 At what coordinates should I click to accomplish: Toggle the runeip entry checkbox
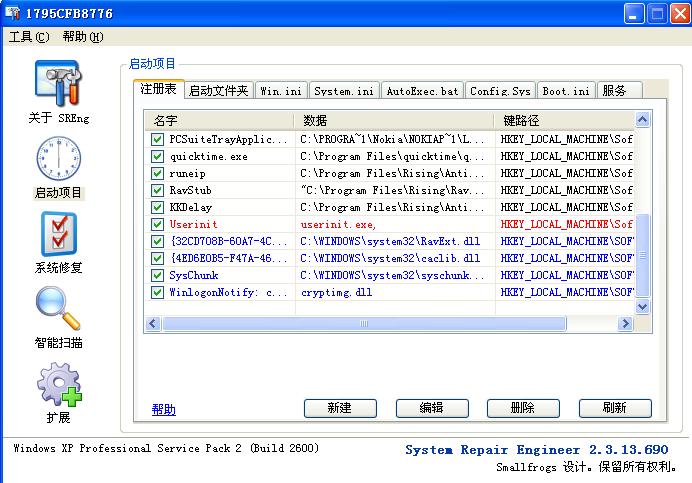pyautogui.click(x=157, y=174)
